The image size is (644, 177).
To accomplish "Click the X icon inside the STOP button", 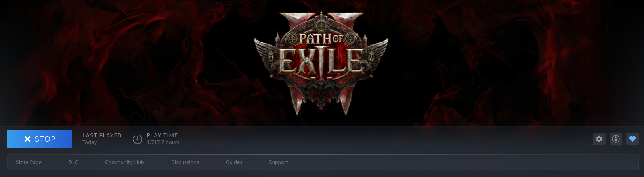I will 27,139.
